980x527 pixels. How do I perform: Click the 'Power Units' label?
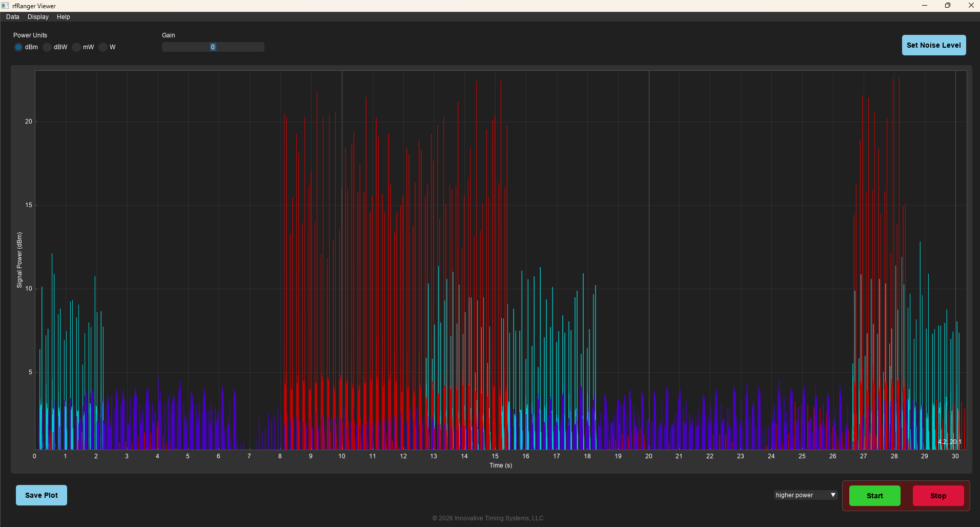tap(30, 35)
